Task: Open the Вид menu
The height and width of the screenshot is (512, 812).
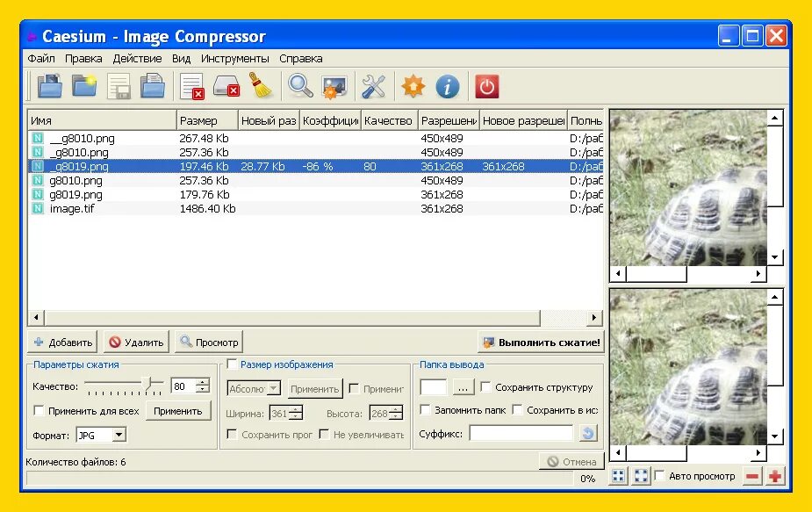Action: coord(181,59)
